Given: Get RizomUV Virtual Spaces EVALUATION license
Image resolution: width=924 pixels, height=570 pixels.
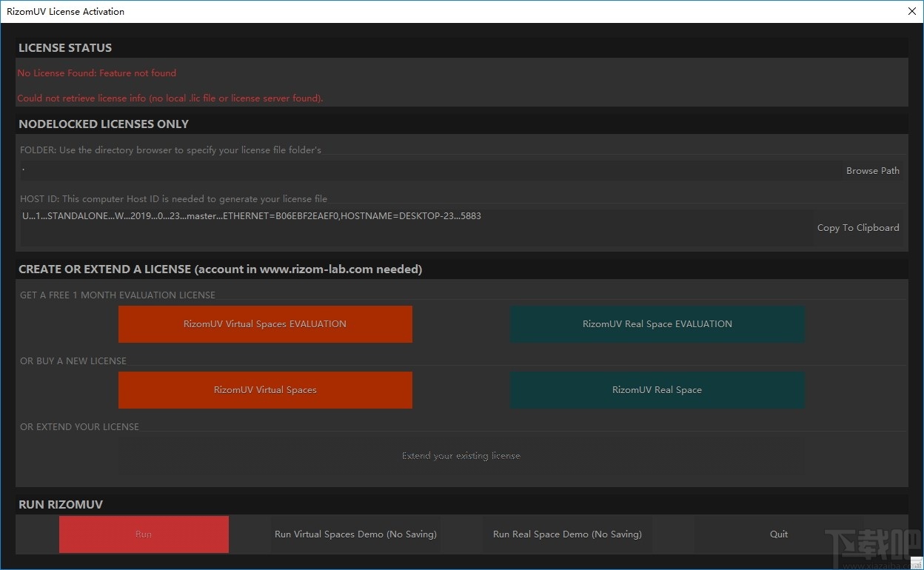Looking at the screenshot, I should coord(265,324).
